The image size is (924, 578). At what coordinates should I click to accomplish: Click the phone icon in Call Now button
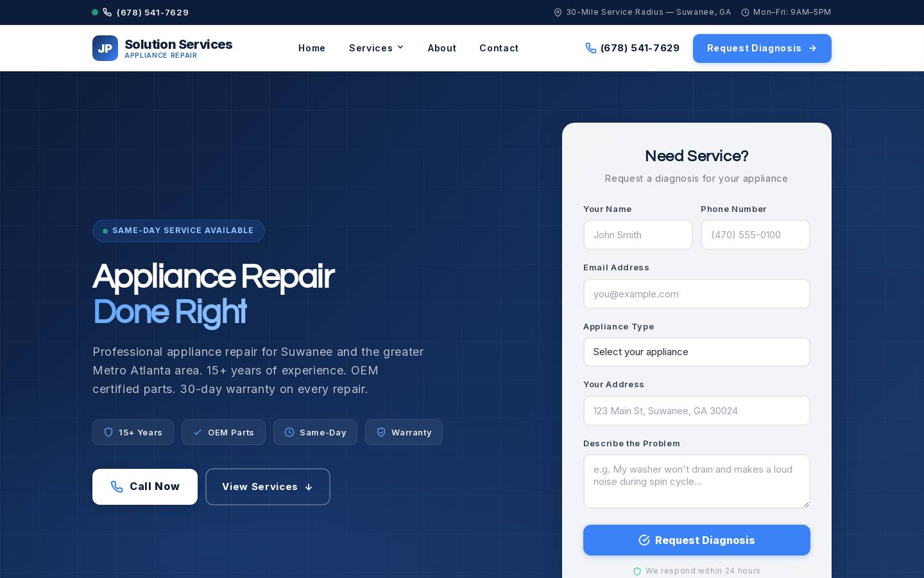117,487
